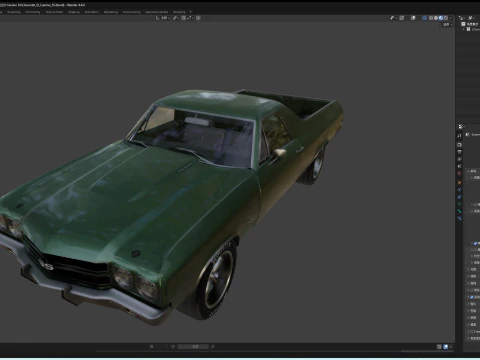Open the viewport Options dropdown below shading
This screenshot has width=480, height=360.
click(447, 25)
